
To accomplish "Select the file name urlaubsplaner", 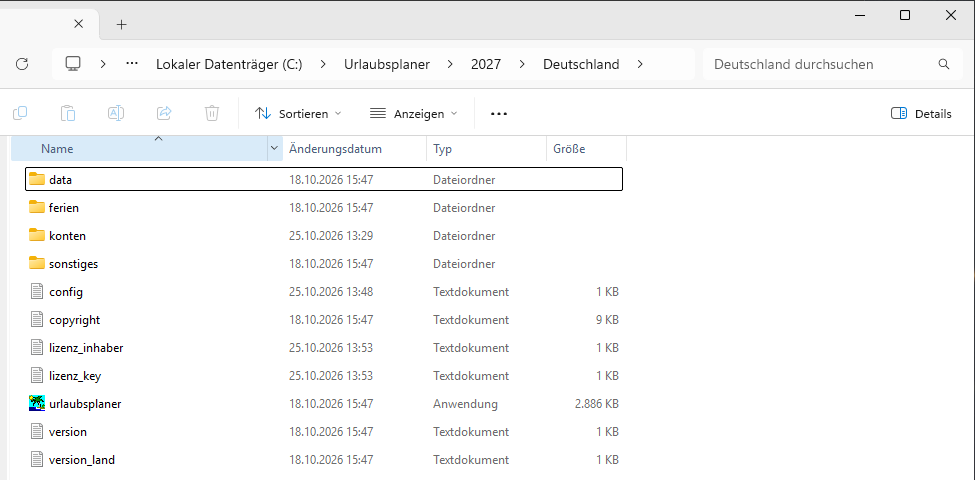I will point(85,404).
